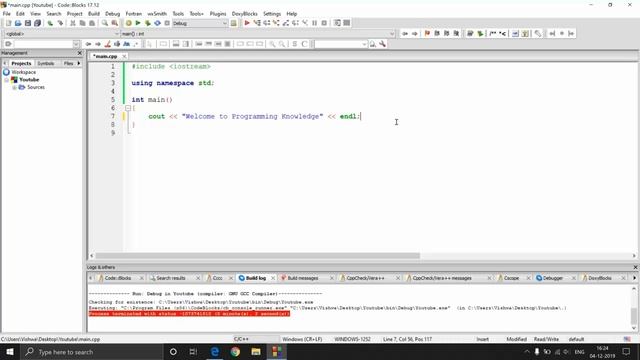Start debugging with the red arrow icon
This screenshot has height=360, width=640.
(x=247, y=23)
